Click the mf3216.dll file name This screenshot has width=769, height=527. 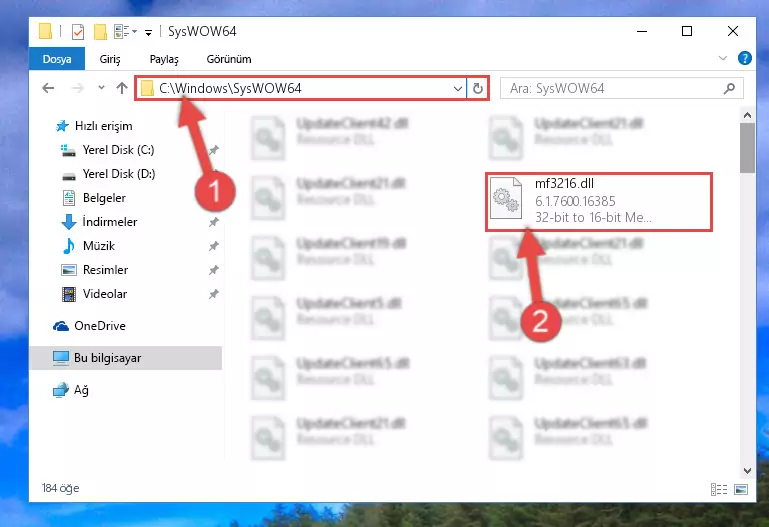[564, 184]
